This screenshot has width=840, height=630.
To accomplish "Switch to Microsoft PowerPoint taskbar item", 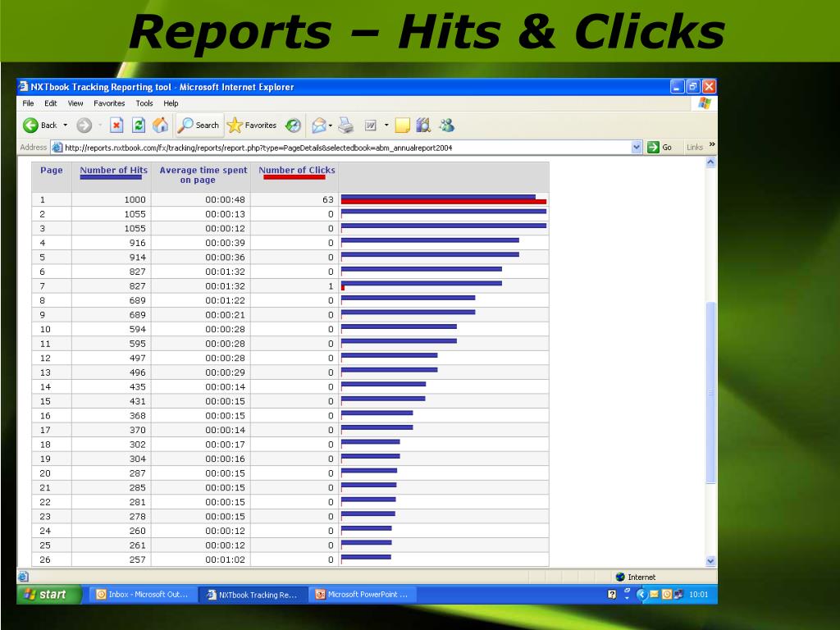I will [x=363, y=595].
